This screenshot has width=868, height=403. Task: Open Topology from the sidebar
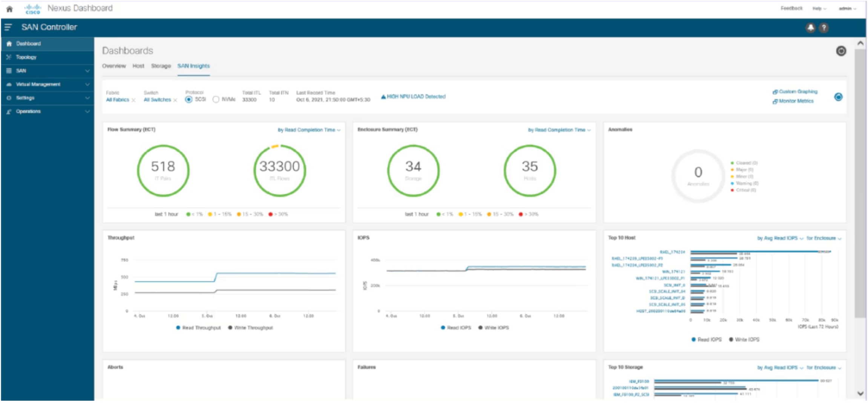pyautogui.click(x=26, y=57)
